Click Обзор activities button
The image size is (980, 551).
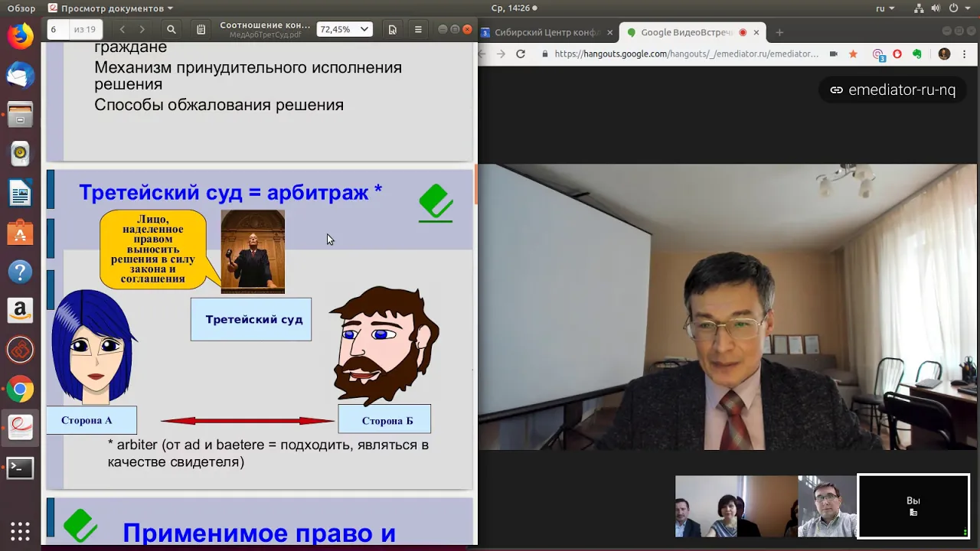pos(21,8)
